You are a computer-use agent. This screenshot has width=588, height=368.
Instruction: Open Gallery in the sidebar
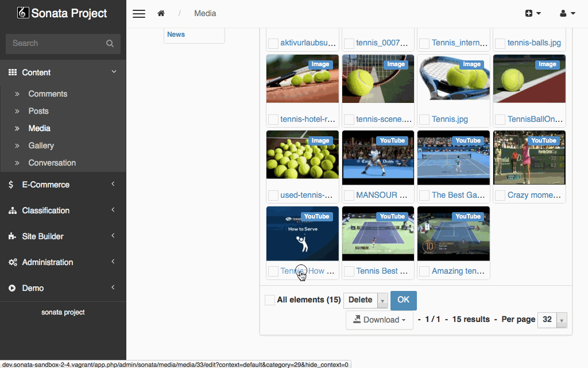coord(41,145)
